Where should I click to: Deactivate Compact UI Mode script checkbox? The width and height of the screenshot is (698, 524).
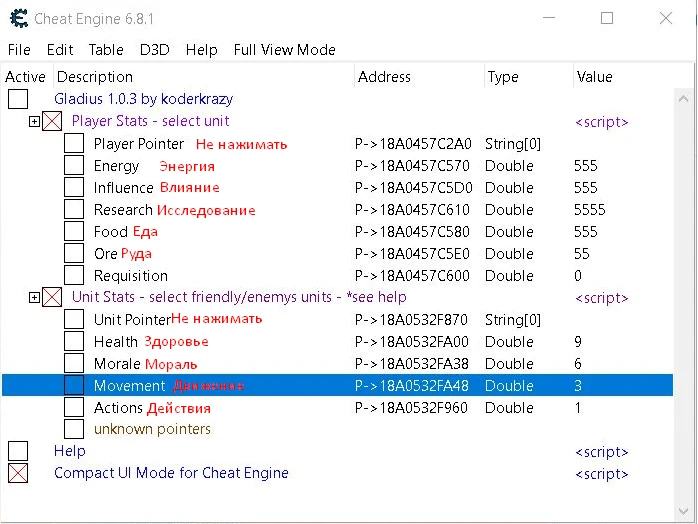(18, 474)
